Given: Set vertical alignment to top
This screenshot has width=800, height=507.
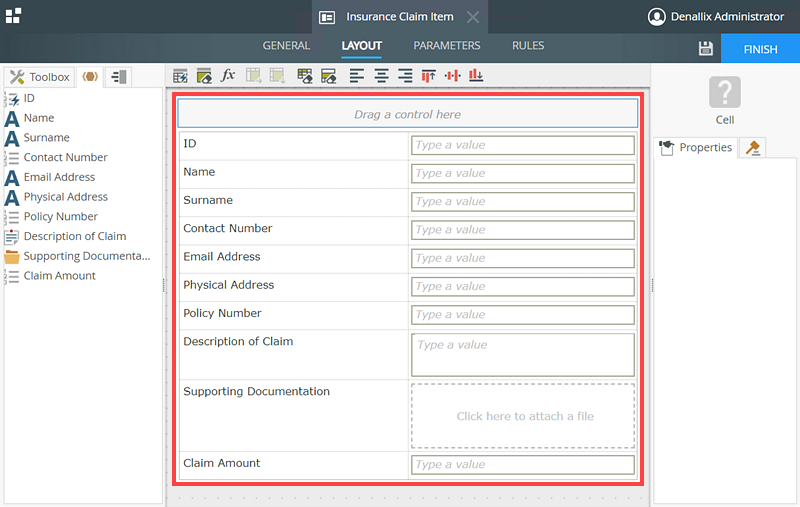Looking at the screenshot, I should (x=429, y=76).
